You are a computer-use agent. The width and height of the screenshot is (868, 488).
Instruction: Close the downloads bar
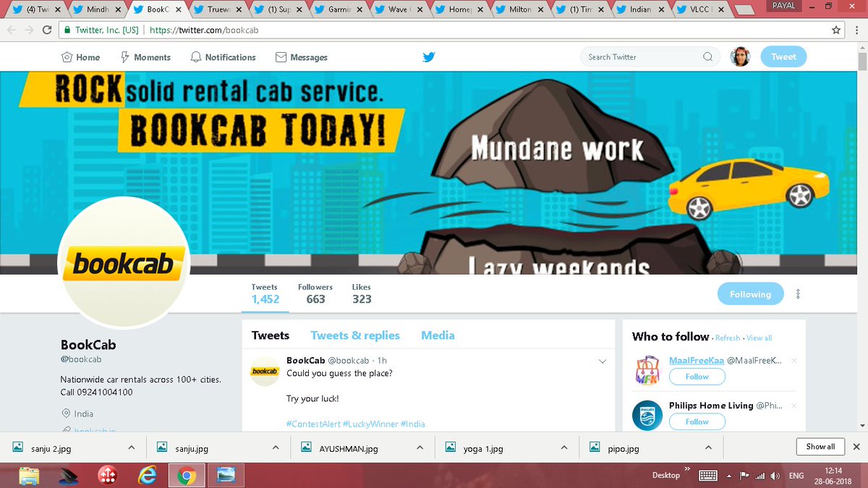pyautogui.click(x=856, y=447)
